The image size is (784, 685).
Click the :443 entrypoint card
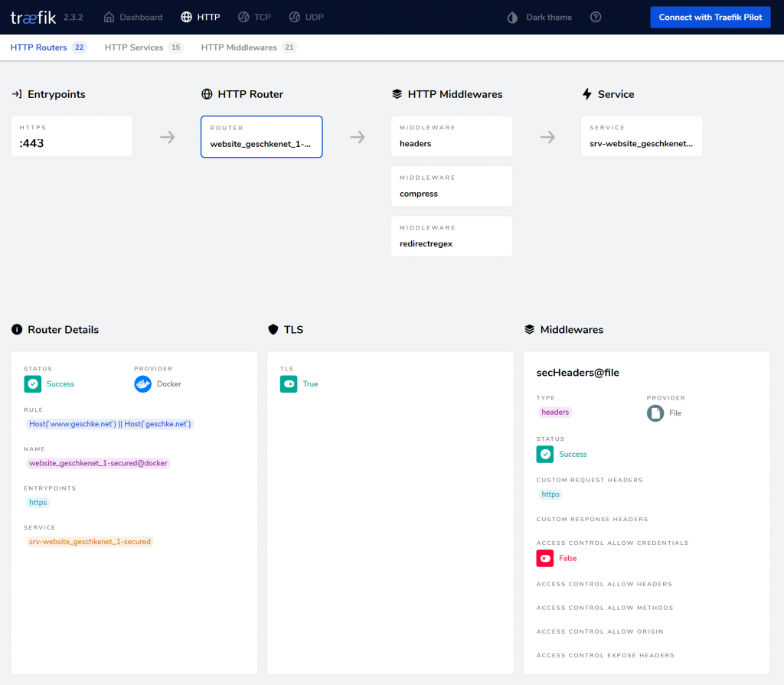tap(71, 136)
